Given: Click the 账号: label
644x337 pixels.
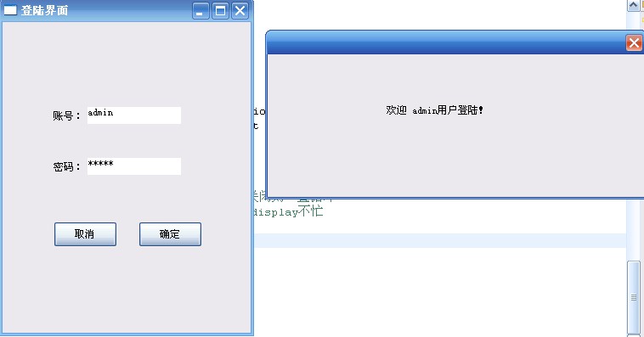Looking at the screenshot, I should [x=66, y=115].
